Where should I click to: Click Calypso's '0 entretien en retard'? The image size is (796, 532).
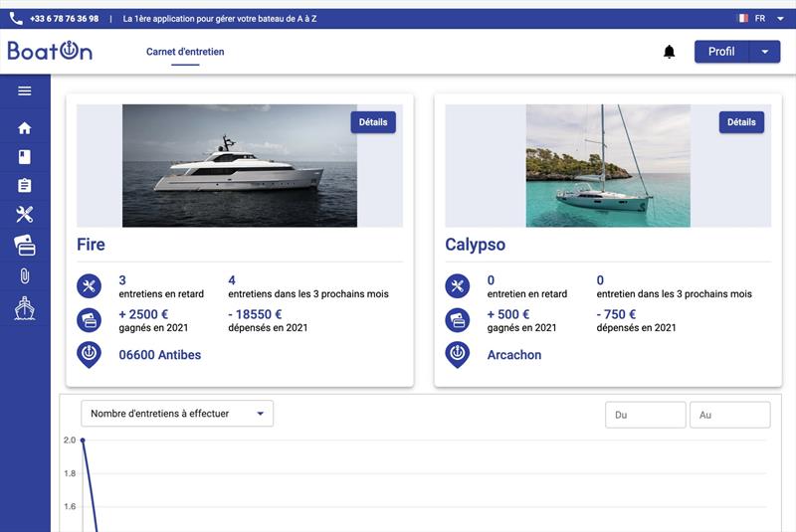[x=527, y=286]
